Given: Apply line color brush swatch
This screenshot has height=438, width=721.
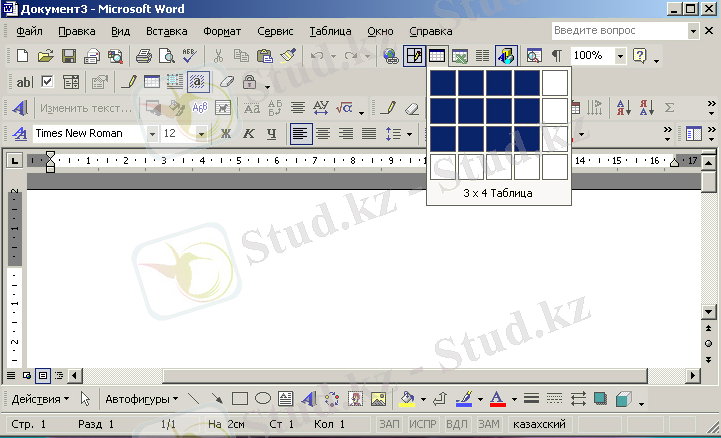Looking at the screenshot, I should pyautogui.click(x=464, y=399).
